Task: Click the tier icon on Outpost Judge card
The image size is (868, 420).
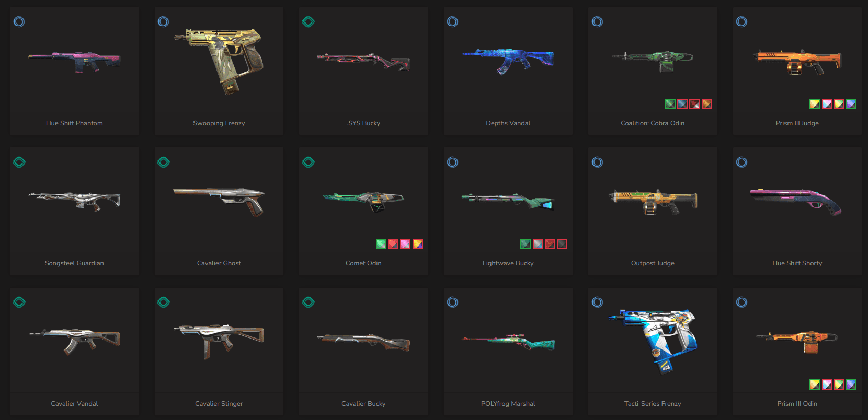Action: pyautogui.click(x=597, y=162)
